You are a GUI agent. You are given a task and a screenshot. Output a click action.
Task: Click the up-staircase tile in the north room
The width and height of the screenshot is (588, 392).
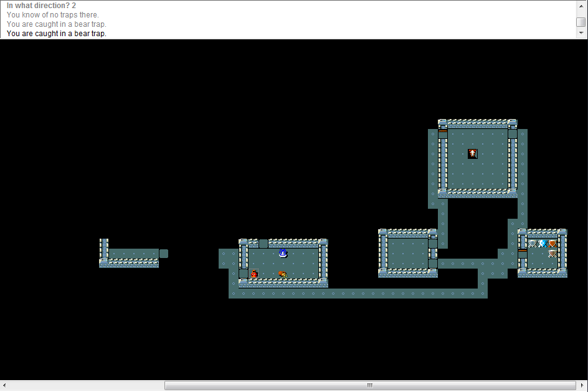(473, 153)
